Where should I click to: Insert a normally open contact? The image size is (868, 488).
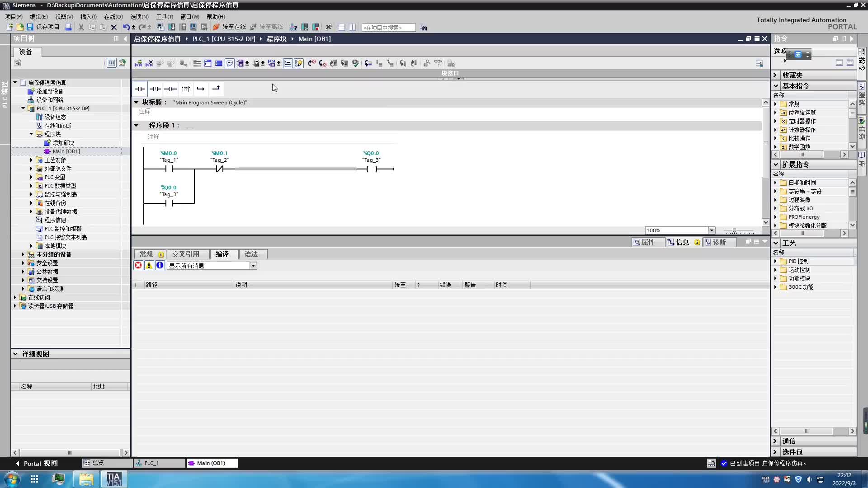pos(140,89)
